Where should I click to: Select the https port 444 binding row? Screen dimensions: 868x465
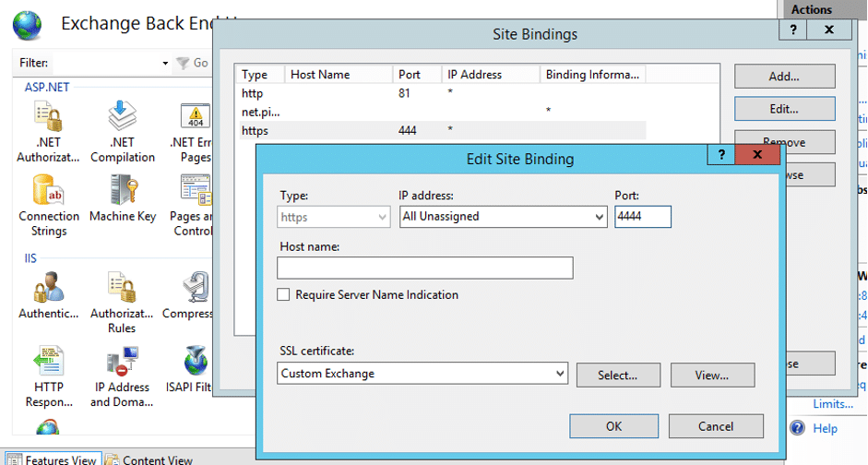click(443, 130)
